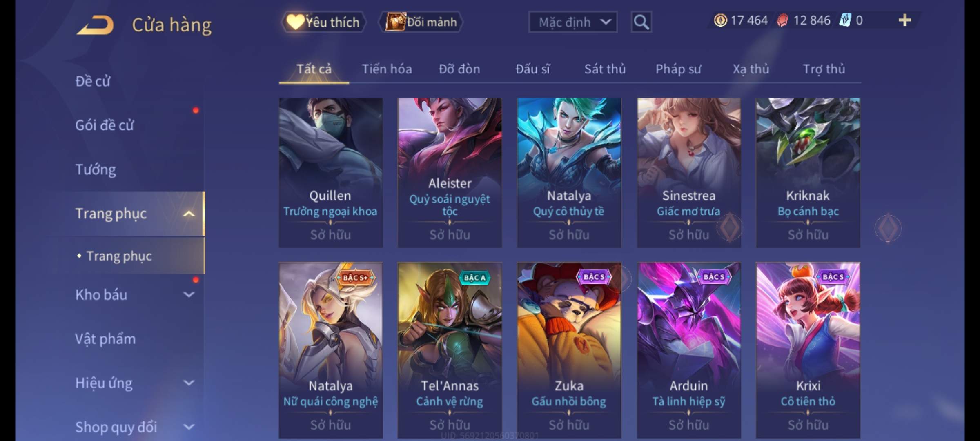Expand the Hiệu ứng menu section
This screenshot has height=441, width=980.
point(189,383)
